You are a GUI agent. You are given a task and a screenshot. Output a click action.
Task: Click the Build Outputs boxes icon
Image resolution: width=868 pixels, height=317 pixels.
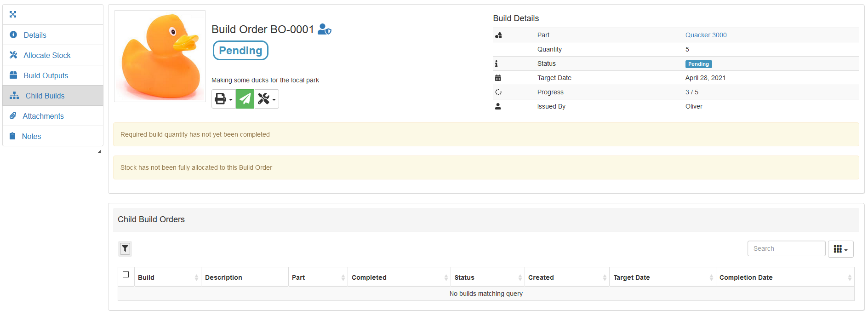(x=13, y=75)
